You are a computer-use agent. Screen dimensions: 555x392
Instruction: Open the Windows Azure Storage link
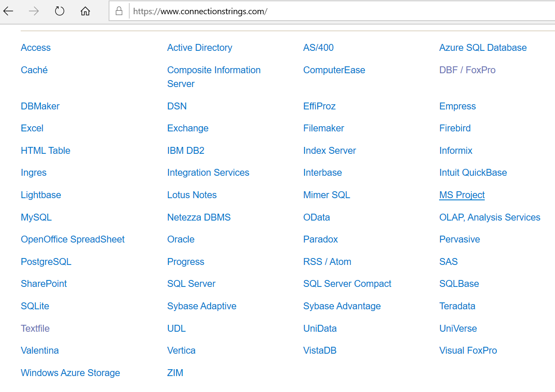70,373
